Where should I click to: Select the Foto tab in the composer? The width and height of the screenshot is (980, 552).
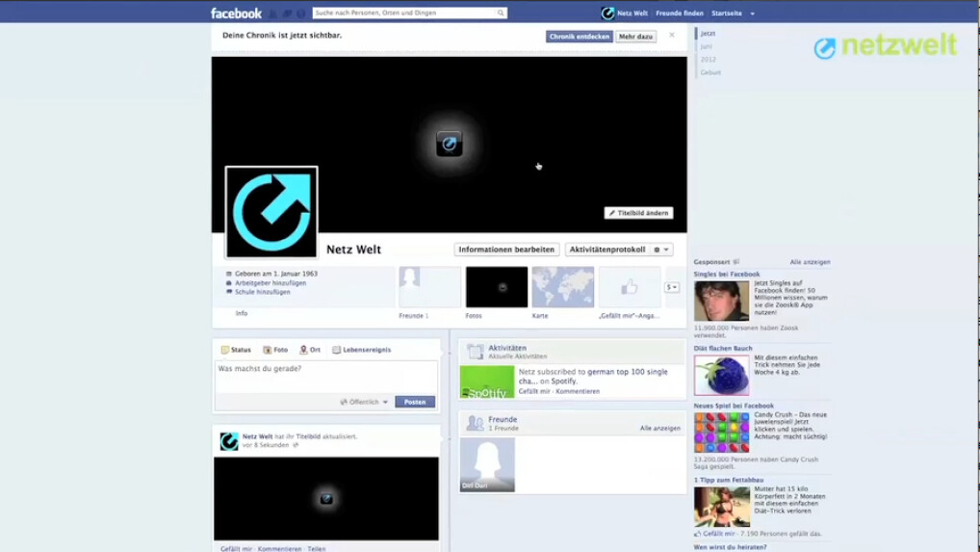275,350
